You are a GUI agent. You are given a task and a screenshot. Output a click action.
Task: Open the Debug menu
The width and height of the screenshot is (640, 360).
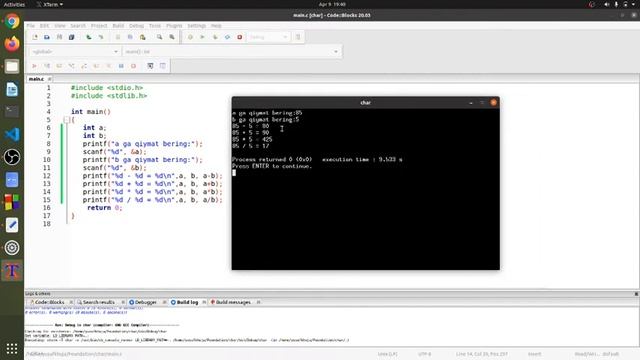point(136,26)
